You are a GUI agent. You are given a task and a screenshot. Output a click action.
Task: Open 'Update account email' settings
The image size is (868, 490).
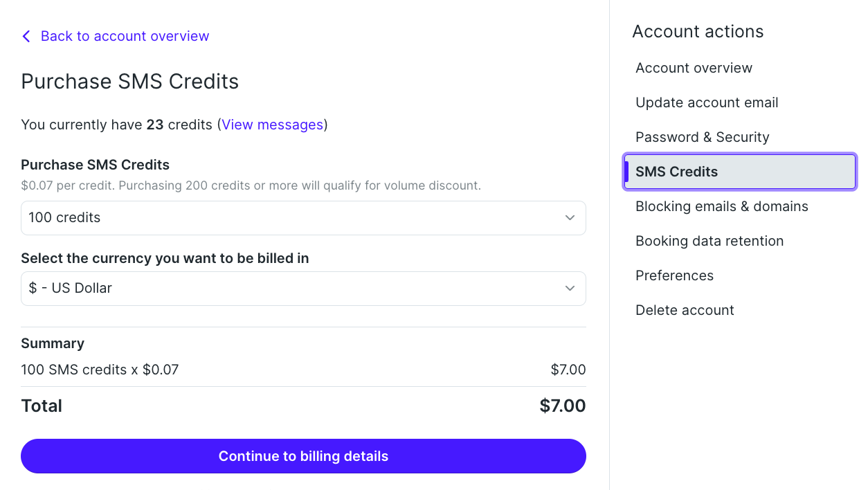pos(707,102)
